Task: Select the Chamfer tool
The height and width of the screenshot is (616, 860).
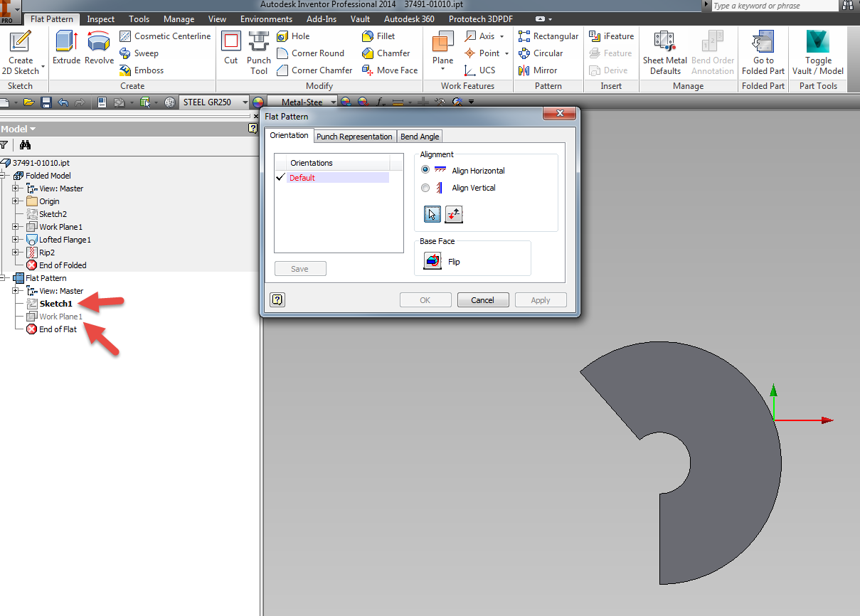Action: [x=386, y=53]
